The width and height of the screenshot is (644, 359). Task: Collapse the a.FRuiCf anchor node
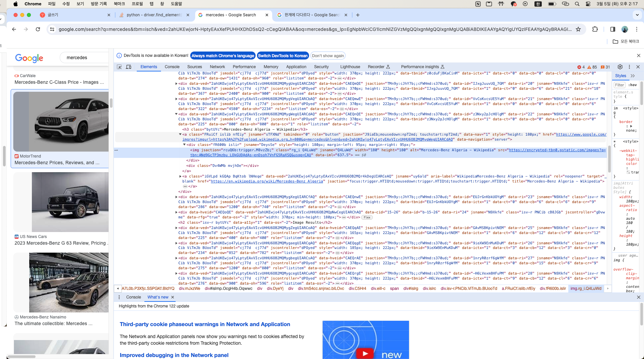click(x=180, y=135)
